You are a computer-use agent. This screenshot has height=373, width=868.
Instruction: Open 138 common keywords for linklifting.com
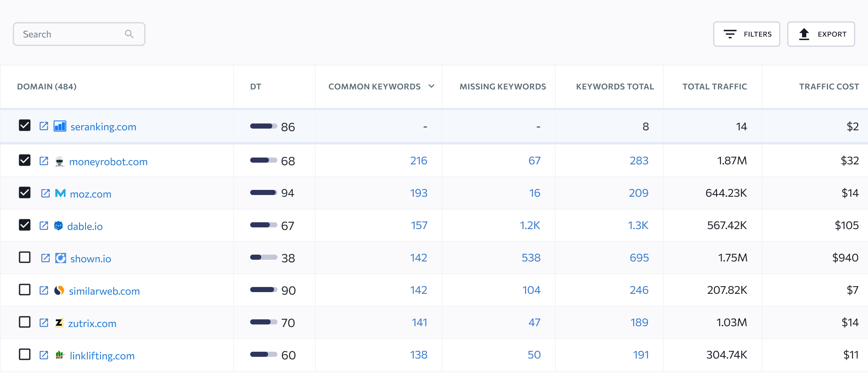(419, 355)
